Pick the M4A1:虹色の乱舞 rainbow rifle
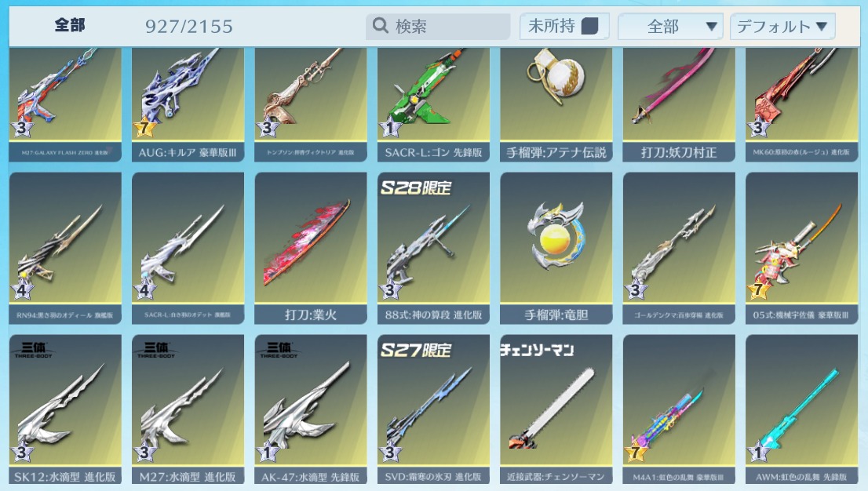The image size is (868, 491). tap(679, 409)
